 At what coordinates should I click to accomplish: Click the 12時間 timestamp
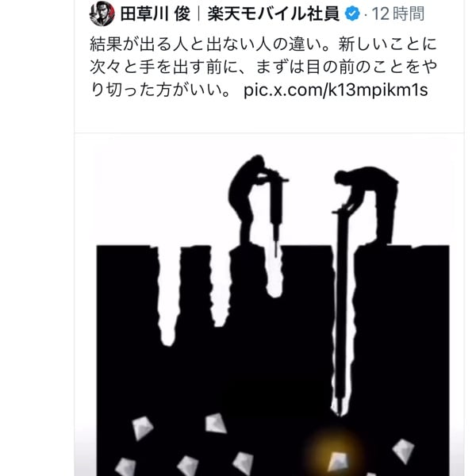(x=398, y=13)
